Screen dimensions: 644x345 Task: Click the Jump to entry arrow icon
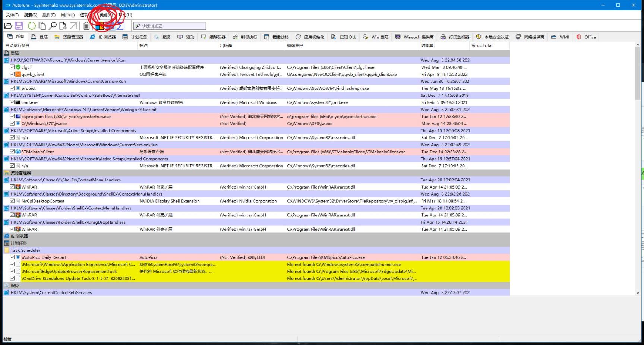pyautogui.click(x=73, y=26)
